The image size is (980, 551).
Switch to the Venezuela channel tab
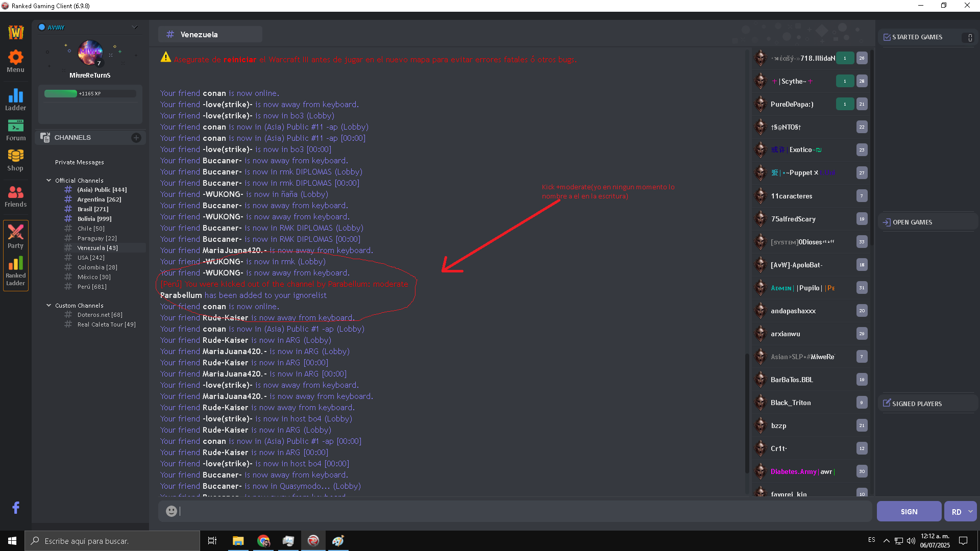click(x=210, y=34)
